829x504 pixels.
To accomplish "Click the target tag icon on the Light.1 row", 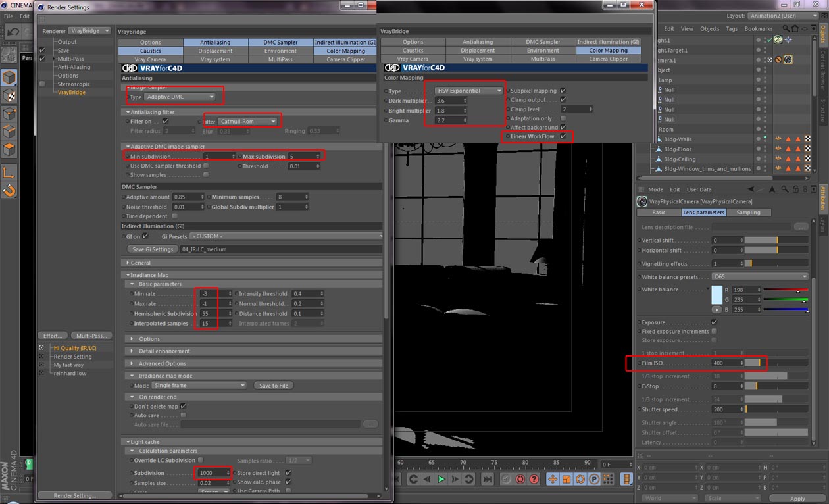I will pyautogui.click(x=788, y=40).
